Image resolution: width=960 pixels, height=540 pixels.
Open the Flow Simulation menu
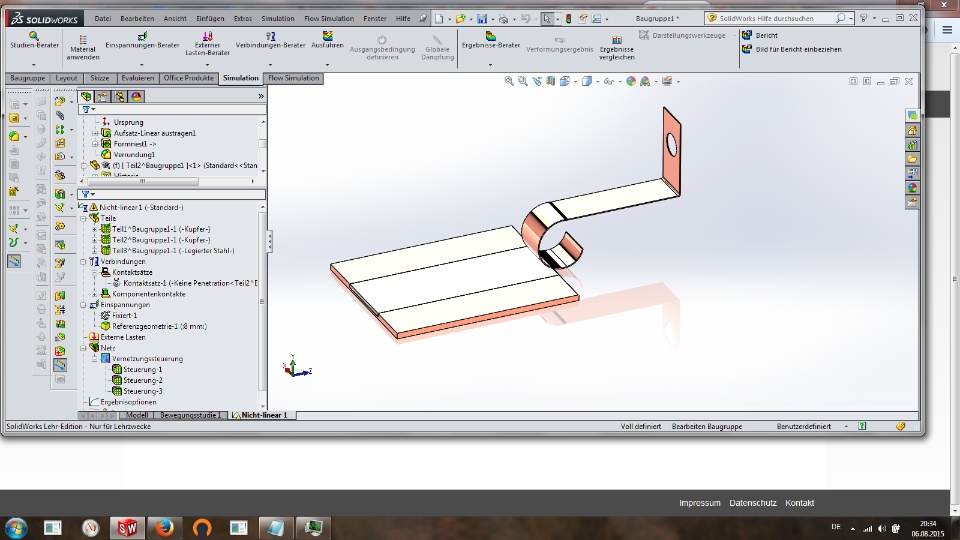tap(329, 18)
